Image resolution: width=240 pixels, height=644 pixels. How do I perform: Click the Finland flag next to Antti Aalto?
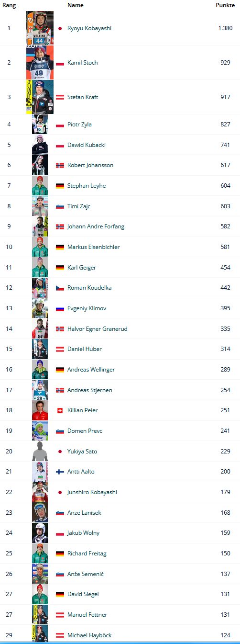[60, 472]
